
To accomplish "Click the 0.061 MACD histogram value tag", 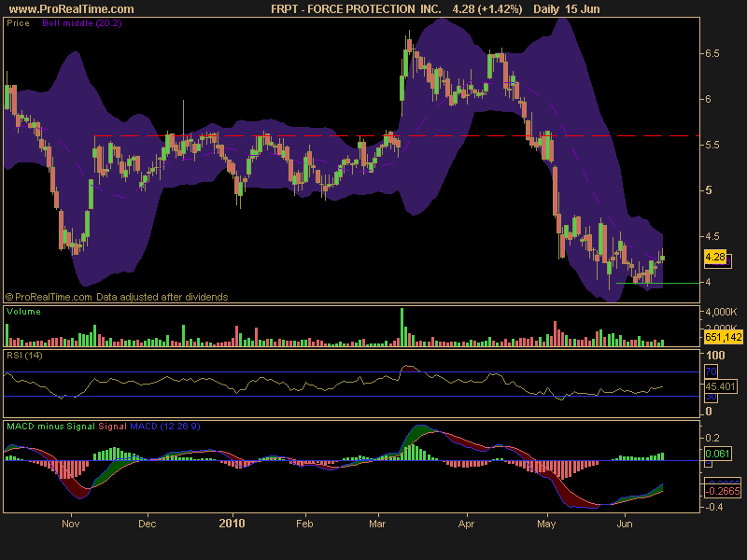I will pyautogui.click(x=717, y=454).
